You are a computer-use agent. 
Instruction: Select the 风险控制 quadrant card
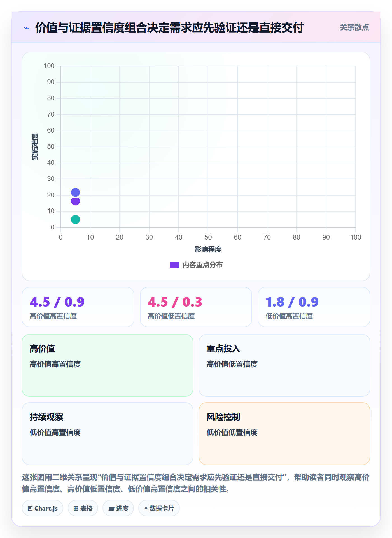(284, 434)
